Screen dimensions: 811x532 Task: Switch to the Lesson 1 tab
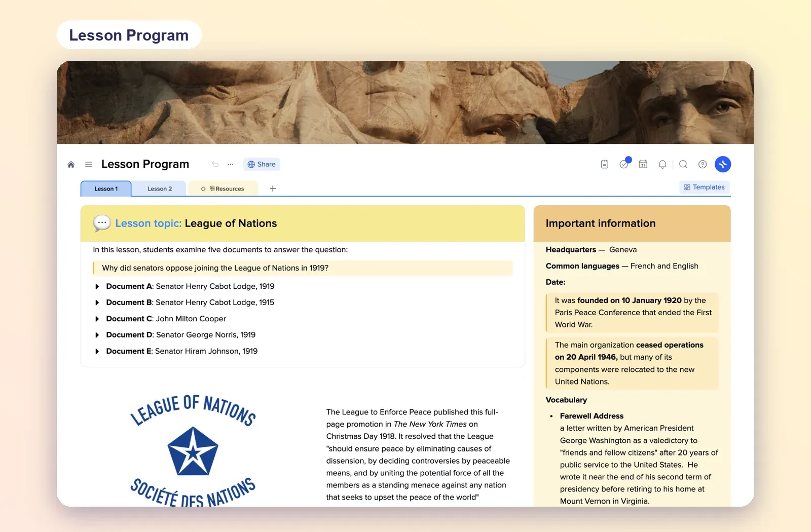coord(106,188)
